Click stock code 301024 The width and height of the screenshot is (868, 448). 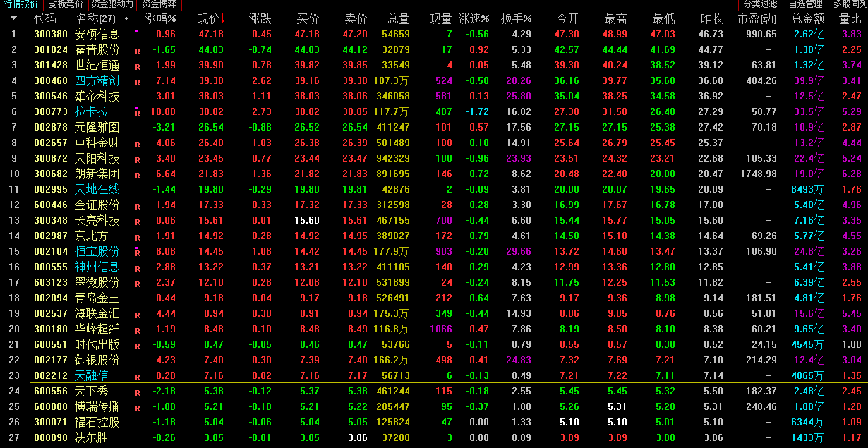point(51,49)
